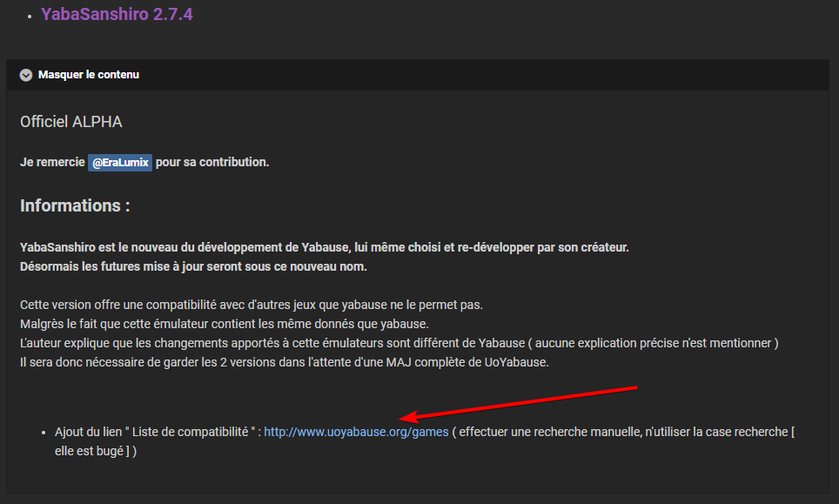Open the uoyabause.org/games compatibility link
The height and width of the screenshot is (504, 839).
[356, 432]
